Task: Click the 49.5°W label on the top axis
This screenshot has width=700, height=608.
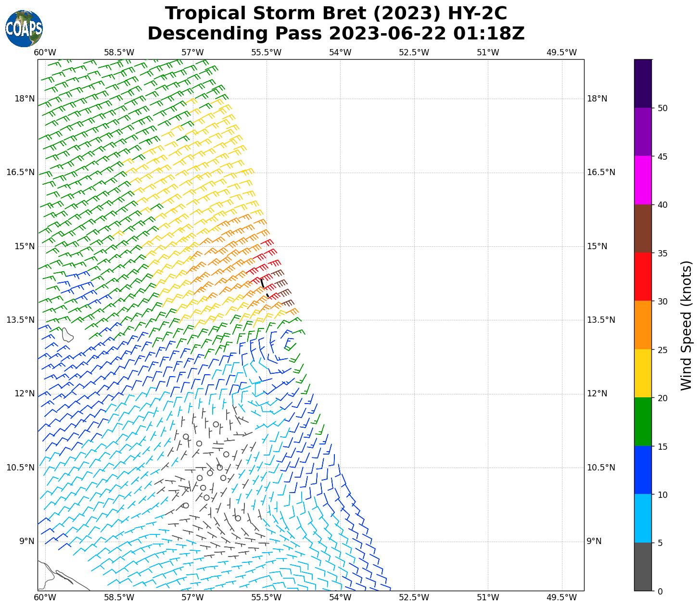Action: [x=561, y=52]
